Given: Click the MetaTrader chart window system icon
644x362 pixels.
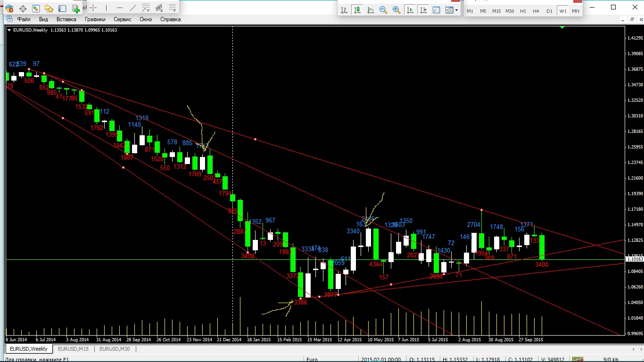Looking at the screenshot, I should (8, 19).
